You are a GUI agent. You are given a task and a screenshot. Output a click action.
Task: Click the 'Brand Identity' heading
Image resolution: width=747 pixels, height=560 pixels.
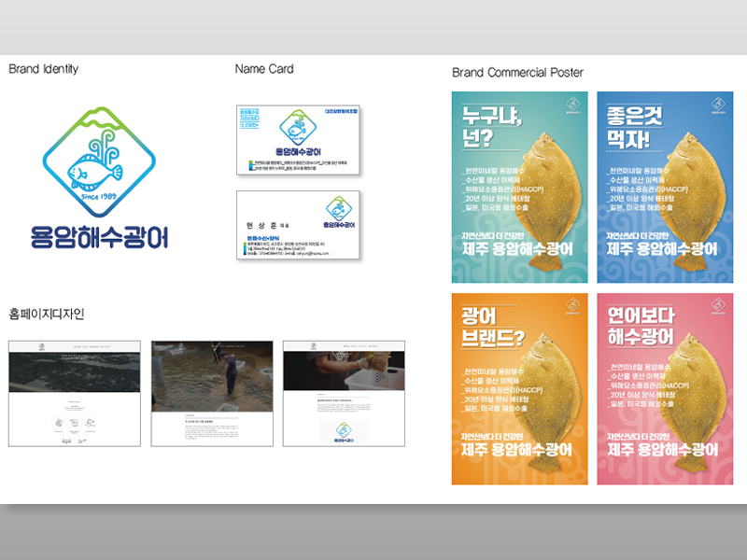44,69
